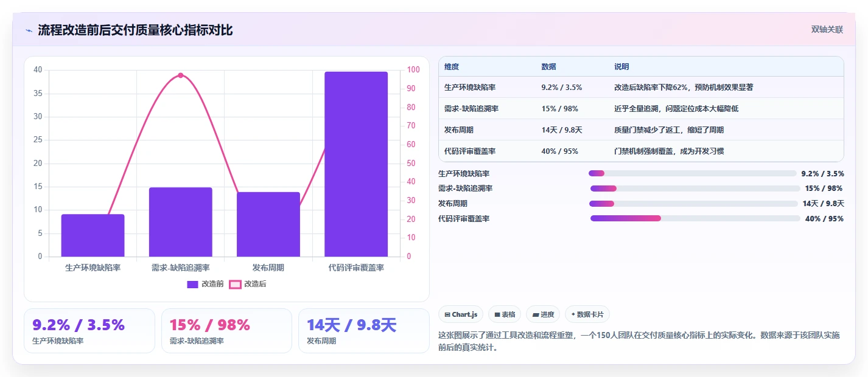Click x-axis label 代码评审覆盖率 under chart

click(x=356, y=268)
